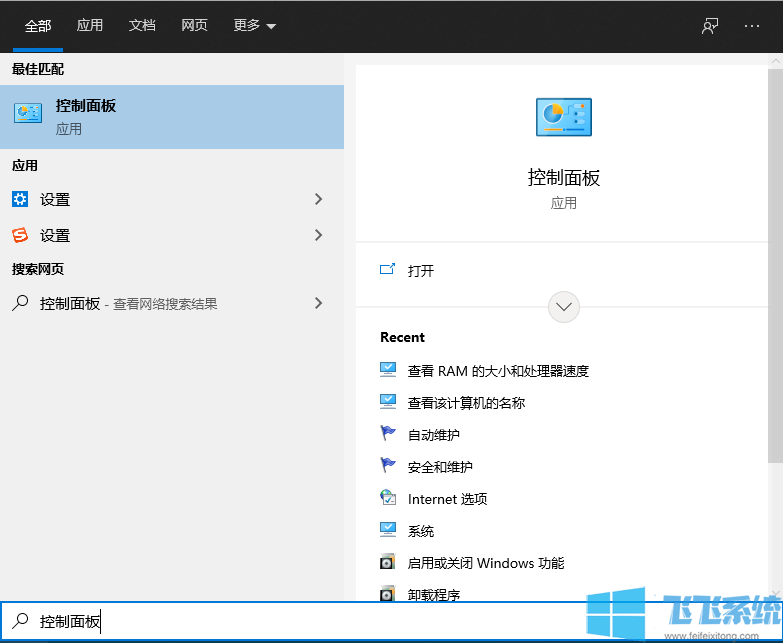The width and height of the screenshot is (783, 643).
Task: Click the 启用或关闭 Windows 功能 icon
Action: [388, 562]
